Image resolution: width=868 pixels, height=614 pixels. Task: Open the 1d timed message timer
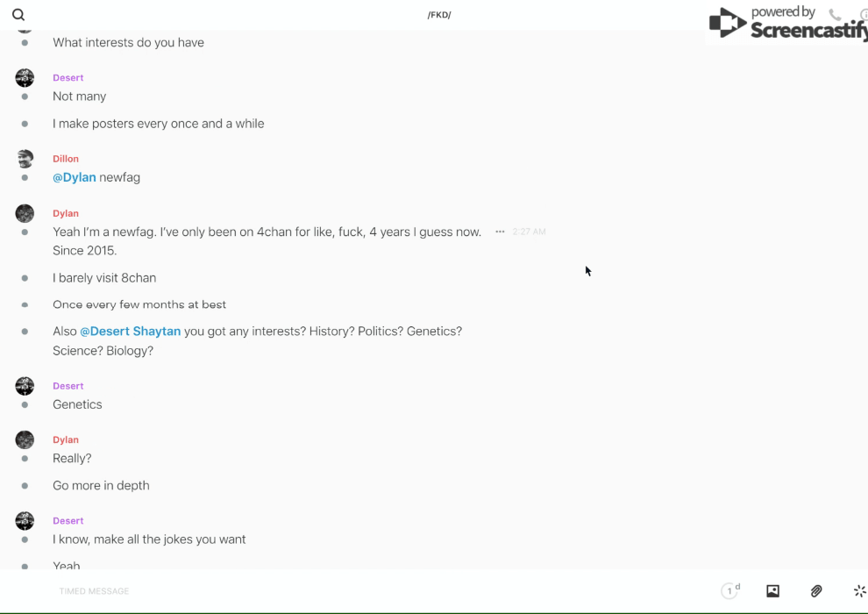729,591
